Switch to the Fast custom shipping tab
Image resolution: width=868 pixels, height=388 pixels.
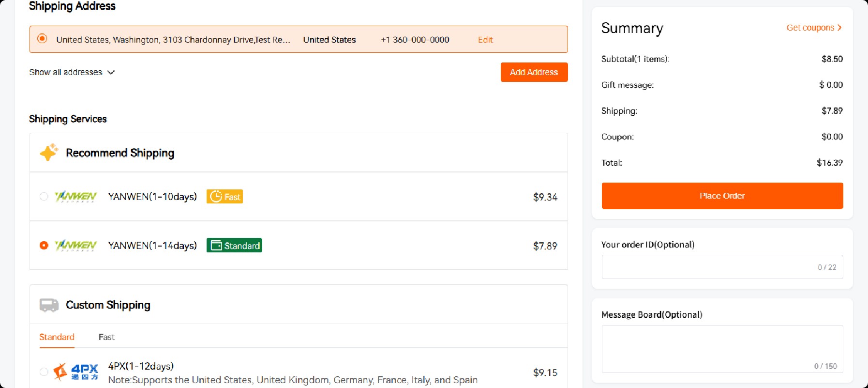pyautogui.click(x=106, y=337)
